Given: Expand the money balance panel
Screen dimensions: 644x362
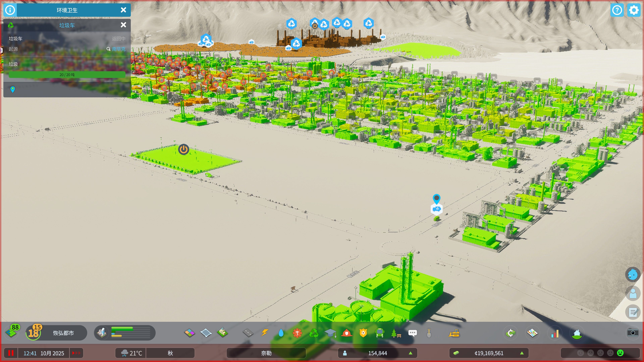Looking at the screenshot, I should pos(489,353).
